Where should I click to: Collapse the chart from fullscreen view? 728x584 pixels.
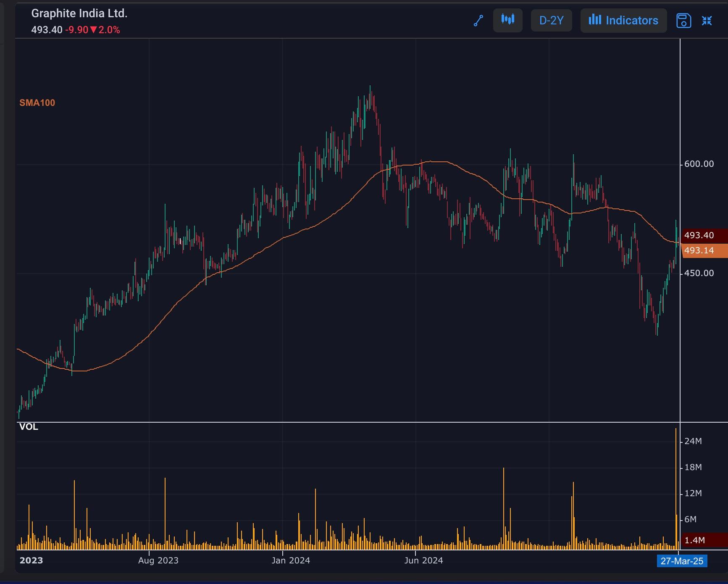(x=707, y=21)
